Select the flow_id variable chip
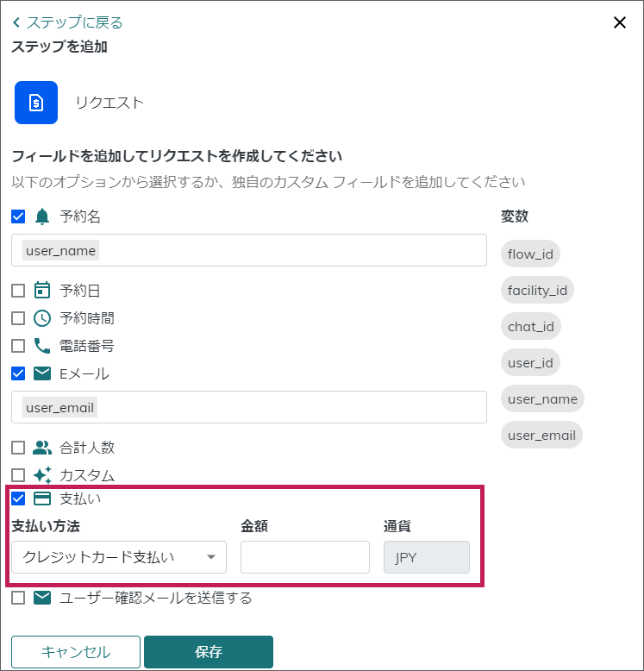The width and height of the screenshot is (644, 671). (x=530, y=254)
